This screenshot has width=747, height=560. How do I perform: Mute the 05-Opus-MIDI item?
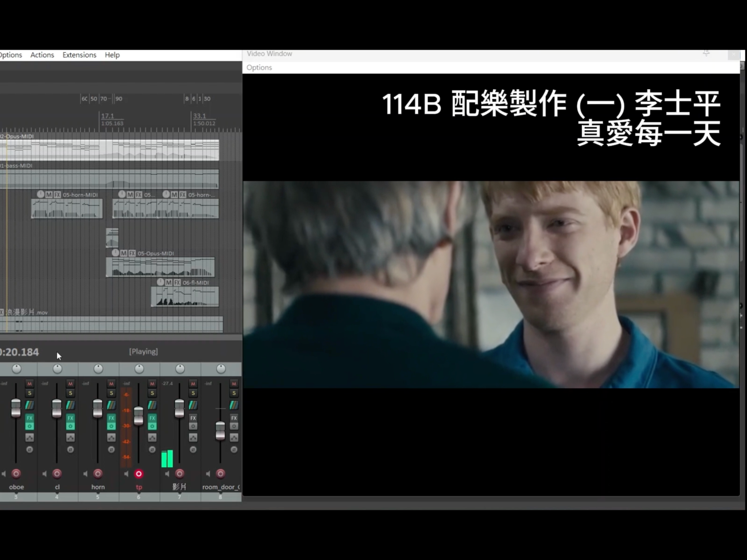124,253
